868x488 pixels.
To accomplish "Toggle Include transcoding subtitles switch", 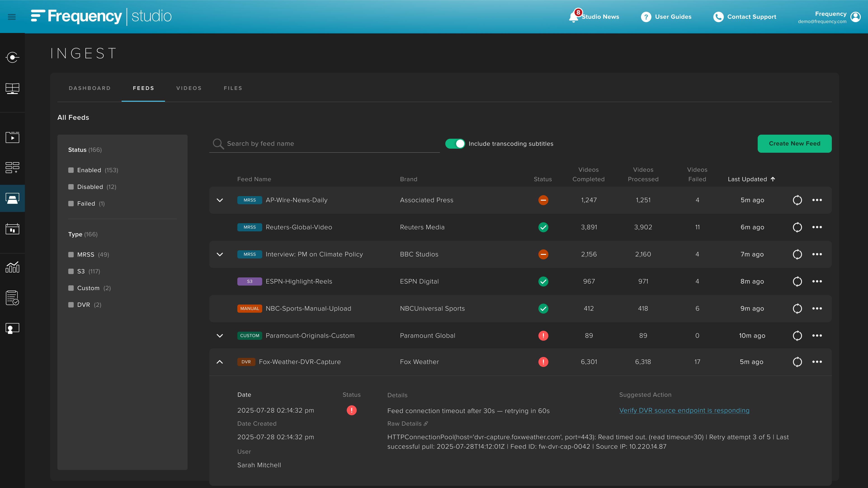I will click(455, 144).
